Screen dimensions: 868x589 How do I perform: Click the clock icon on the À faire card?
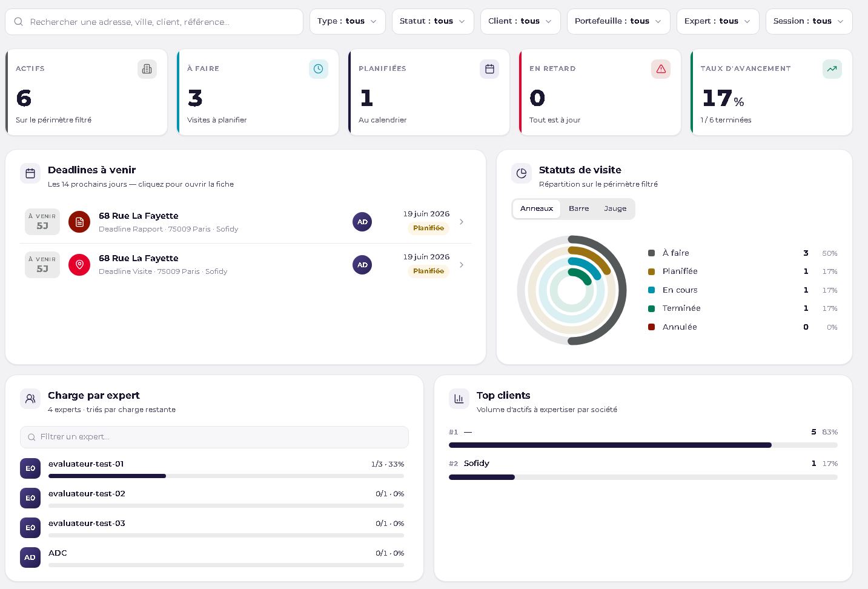pyautogui.click(x=319, y=69)
